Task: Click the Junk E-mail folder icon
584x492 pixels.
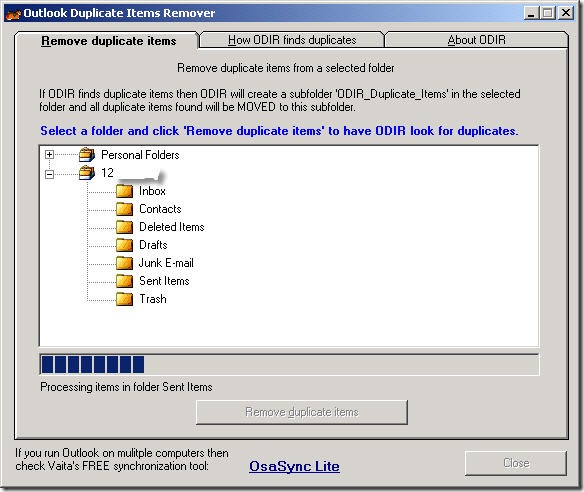Action: coord(124,263)
